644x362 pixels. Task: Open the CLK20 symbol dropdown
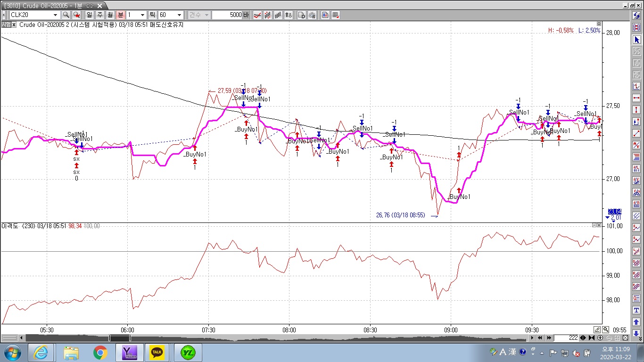pos(55,15)
